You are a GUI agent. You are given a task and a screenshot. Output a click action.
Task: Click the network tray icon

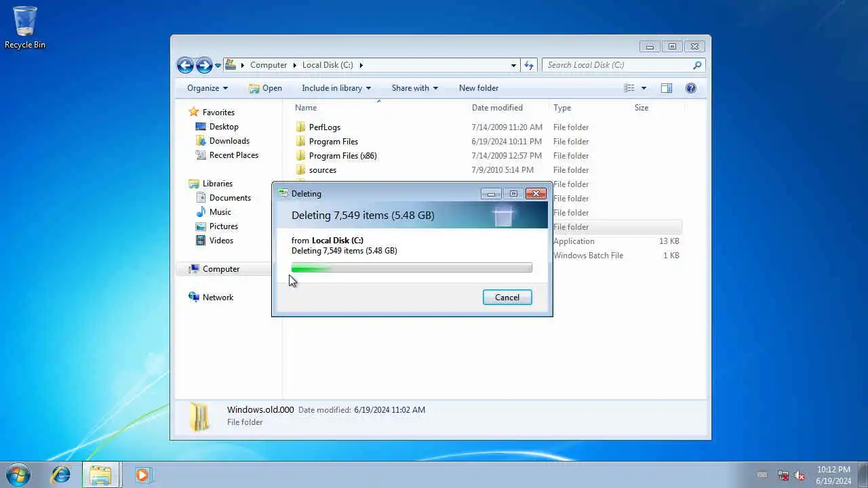(x=783, y=475)
